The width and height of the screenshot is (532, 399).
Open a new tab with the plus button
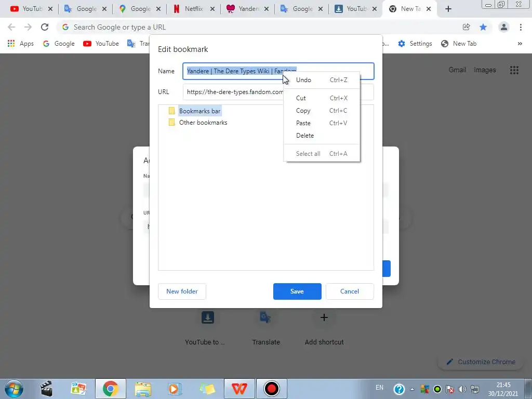(448, 9)
